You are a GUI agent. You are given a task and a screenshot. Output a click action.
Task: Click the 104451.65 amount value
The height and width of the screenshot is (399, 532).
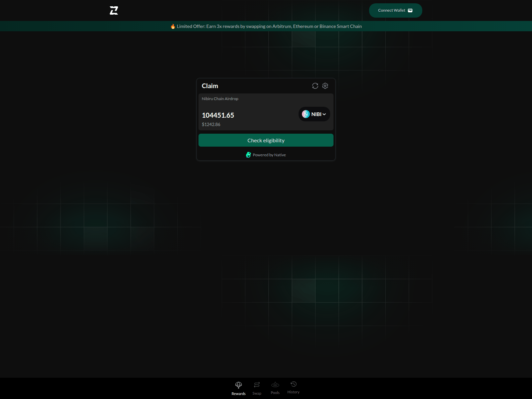[x=218, y=115]
